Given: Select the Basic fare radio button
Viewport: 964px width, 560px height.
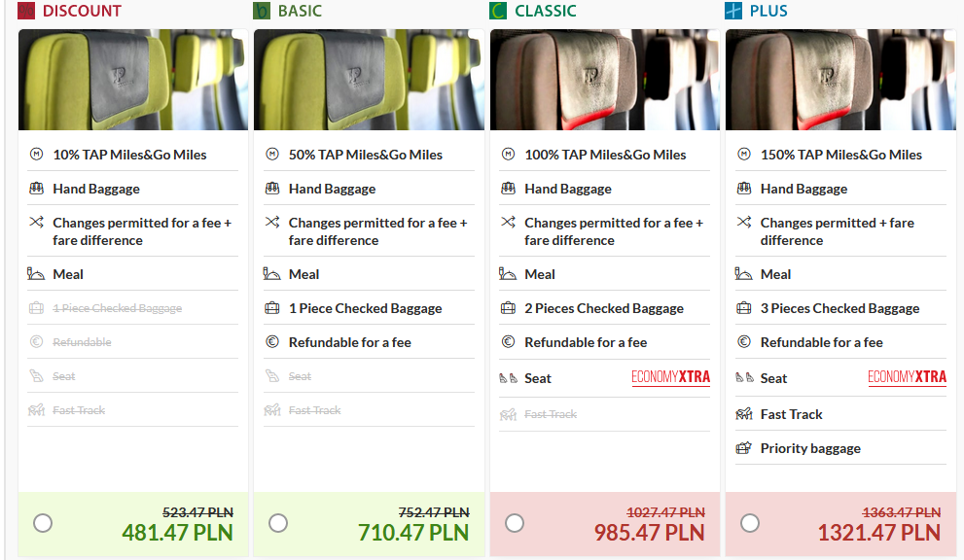Looking at the screenshot, I should pos(278,523).
